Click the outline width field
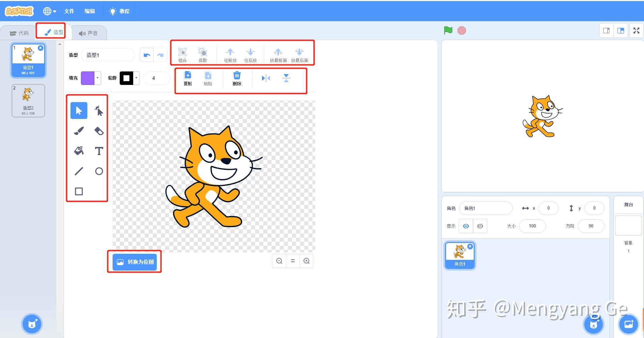This screenshot has height=338, width=644. (156, 78)
